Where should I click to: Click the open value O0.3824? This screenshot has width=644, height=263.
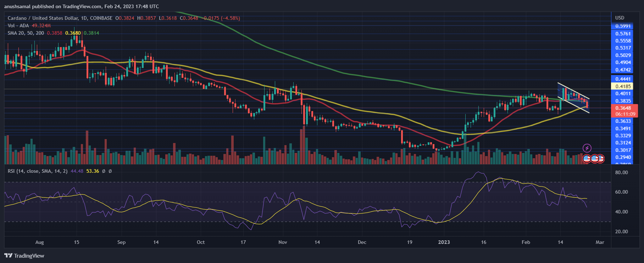[125, 18]
